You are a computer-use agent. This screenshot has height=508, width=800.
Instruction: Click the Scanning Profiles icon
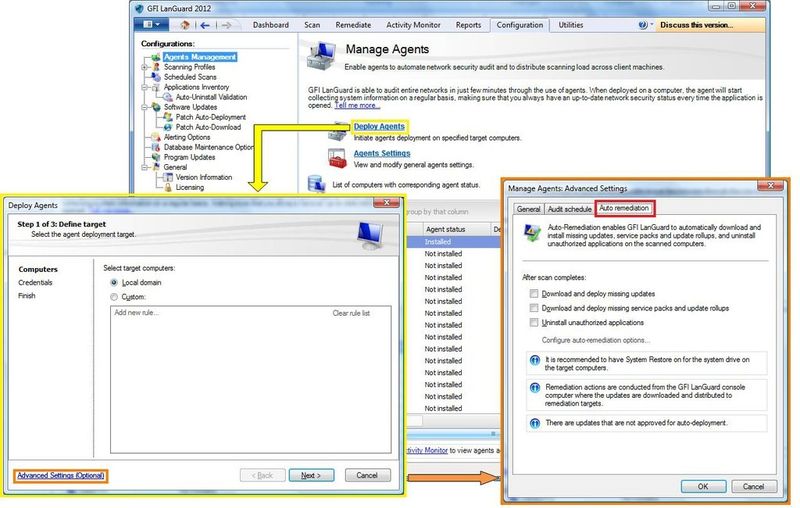click(156, 67)
